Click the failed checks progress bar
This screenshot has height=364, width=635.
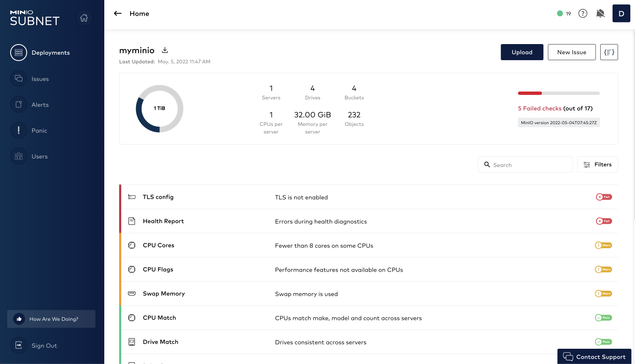(558, 93)
